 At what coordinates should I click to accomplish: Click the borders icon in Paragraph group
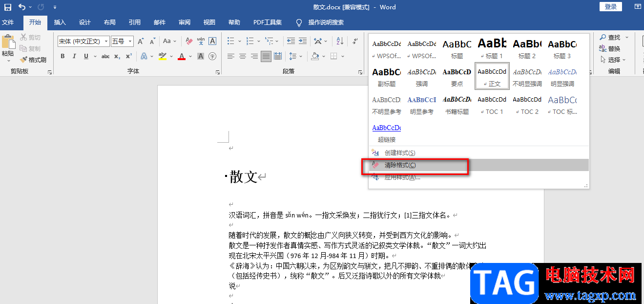(x=333, y=56)
